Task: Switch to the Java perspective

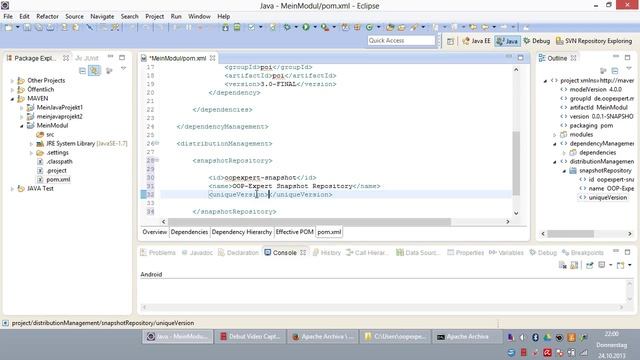Action: tap(507, 41)
